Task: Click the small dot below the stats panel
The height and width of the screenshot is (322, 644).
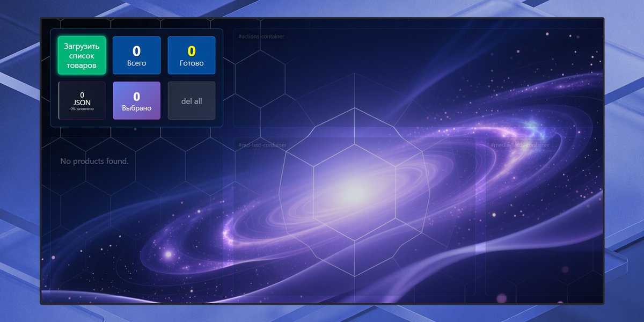Action: pos(135,129)
